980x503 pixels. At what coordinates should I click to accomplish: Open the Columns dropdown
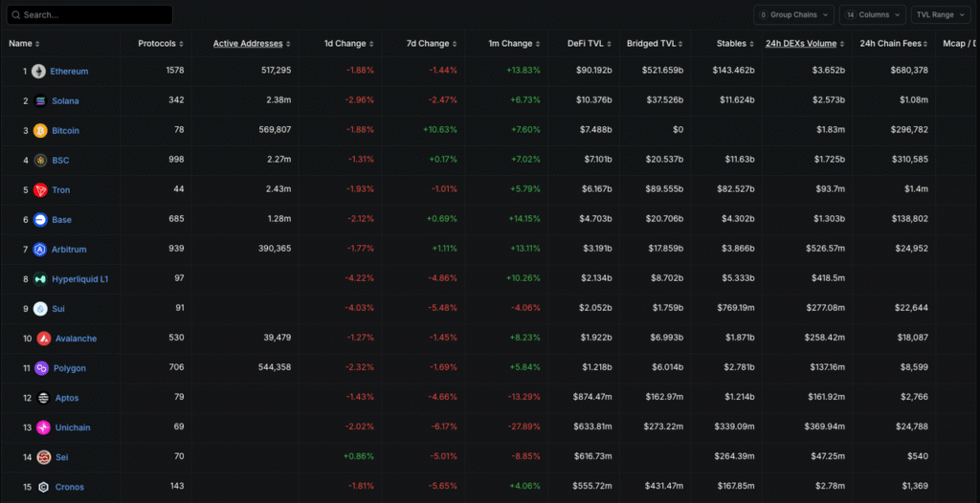[x=873, y=15]
